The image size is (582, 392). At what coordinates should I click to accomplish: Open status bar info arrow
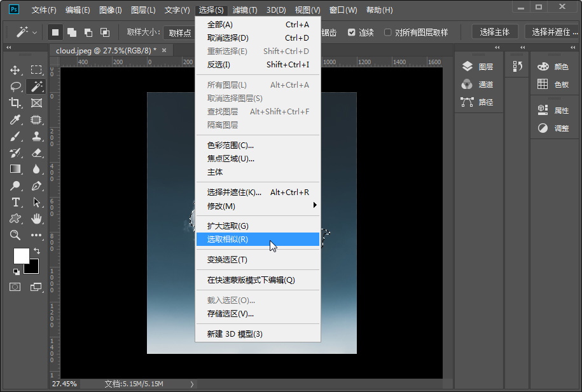pyautogui.click(x=192, y=384)
